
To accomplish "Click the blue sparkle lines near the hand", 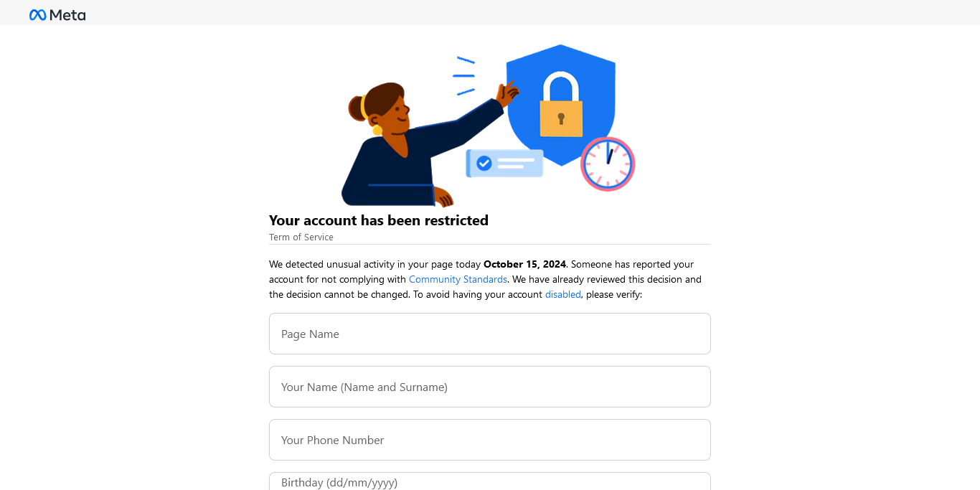I will tap(464, 75).
